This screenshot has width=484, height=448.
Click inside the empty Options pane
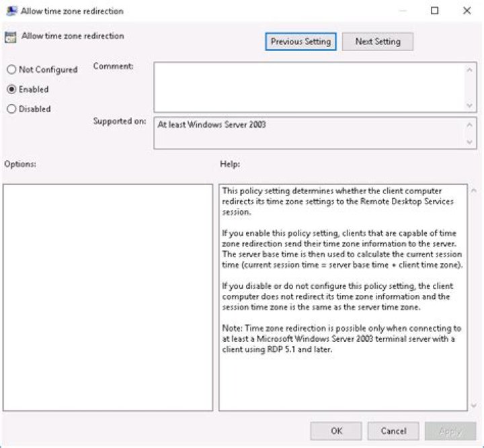(x=108, y=297)
